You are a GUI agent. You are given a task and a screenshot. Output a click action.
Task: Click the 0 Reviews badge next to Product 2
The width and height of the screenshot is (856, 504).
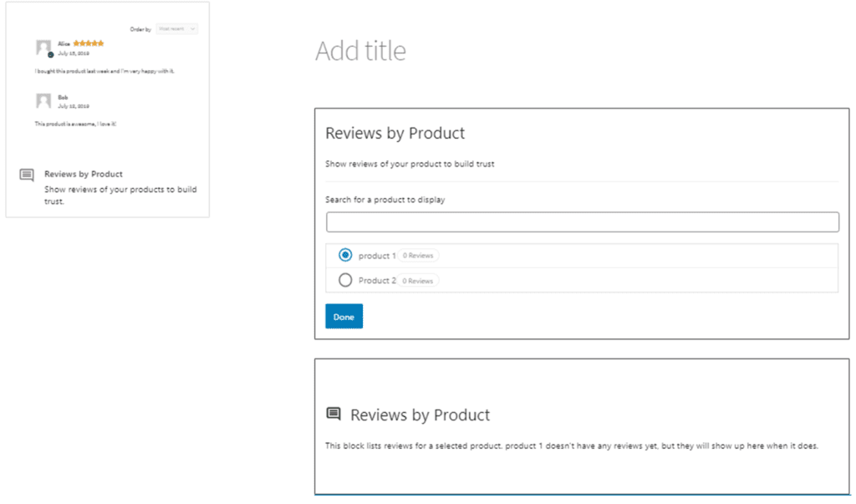(x=418, y=281)
